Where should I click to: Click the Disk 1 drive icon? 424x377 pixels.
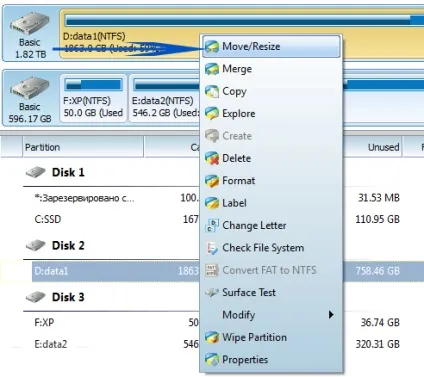coord(36,172)
